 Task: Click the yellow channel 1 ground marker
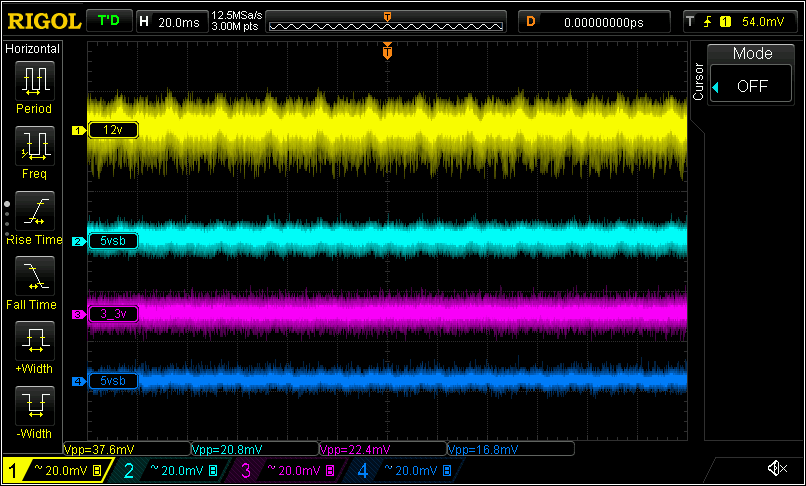[78, 131]
